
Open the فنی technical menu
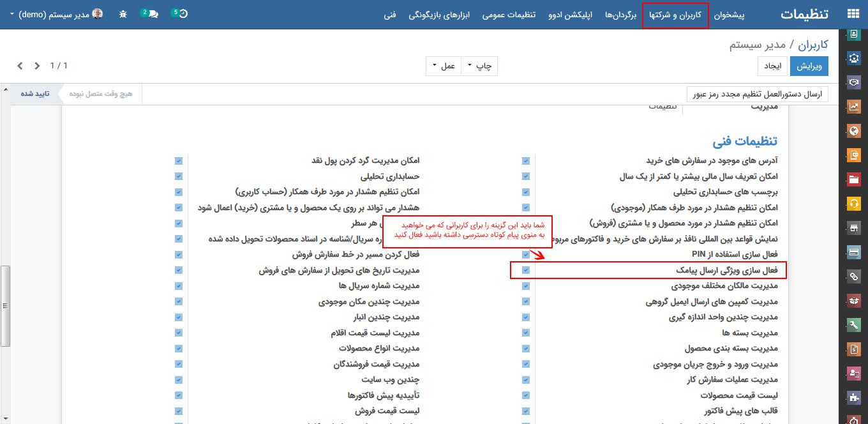click(390, 14)
